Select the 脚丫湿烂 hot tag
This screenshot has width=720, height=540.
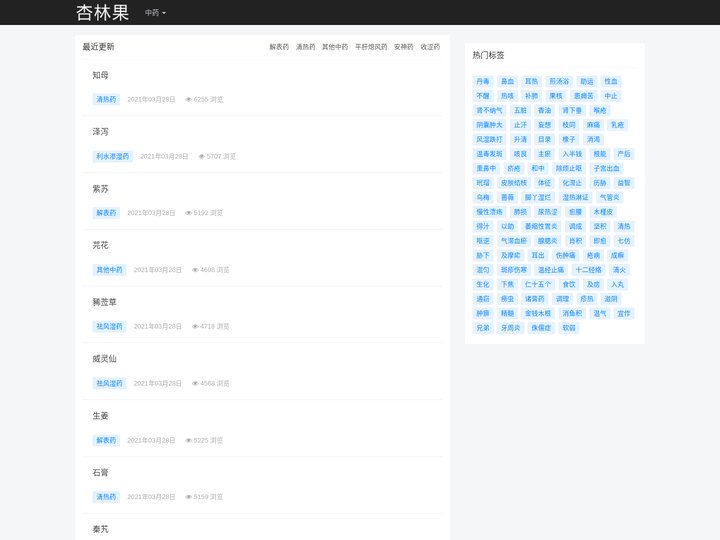click(538, 197)
